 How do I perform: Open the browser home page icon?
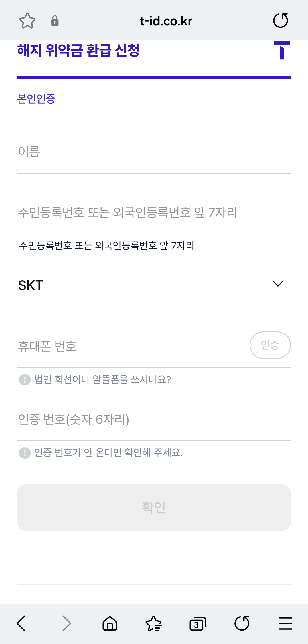click(110, 623)
